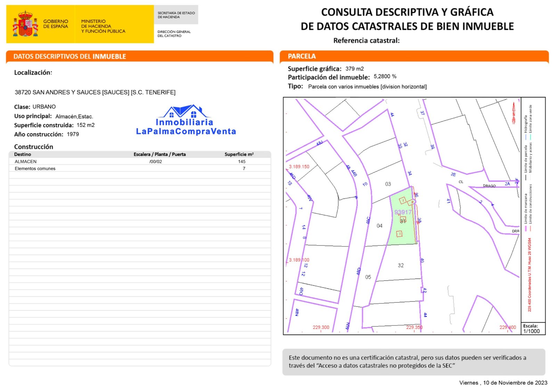Click the '93917' block number on the map
The height and width of the screenshot is (392, 556).
(403, 212)
